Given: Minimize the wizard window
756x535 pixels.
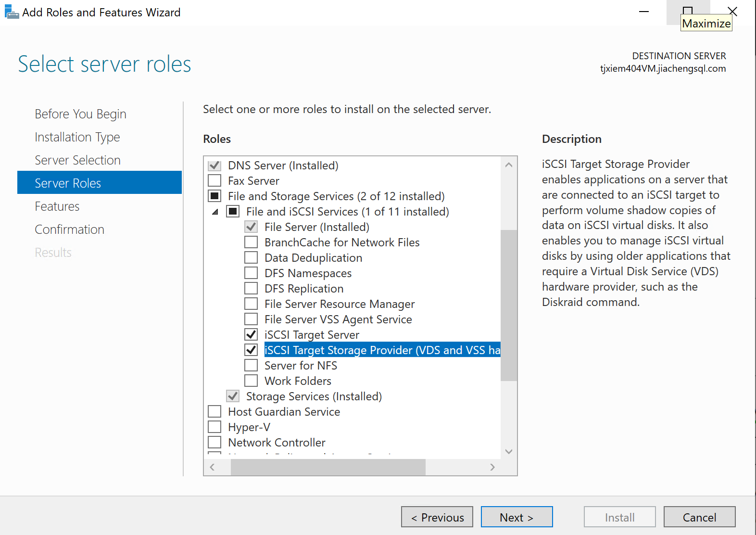Looking at the screenshot, I should point(644,12).
